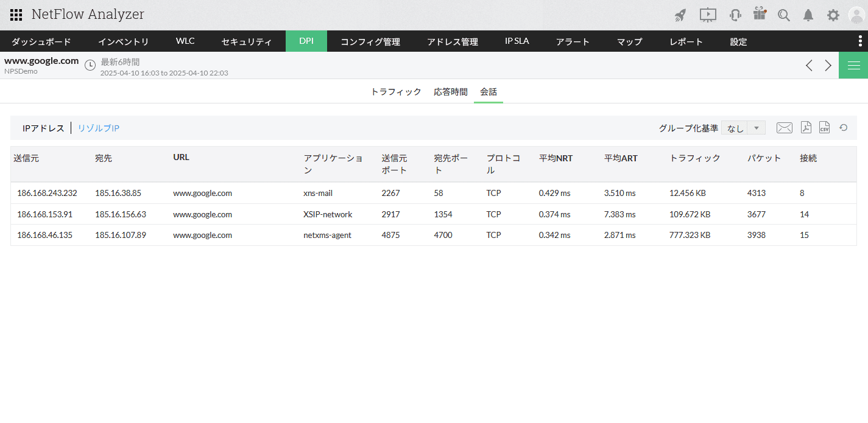This screenshot has height=423, width=868.
Task: Click the XSIP-network application cell
Action: [328, 214]
